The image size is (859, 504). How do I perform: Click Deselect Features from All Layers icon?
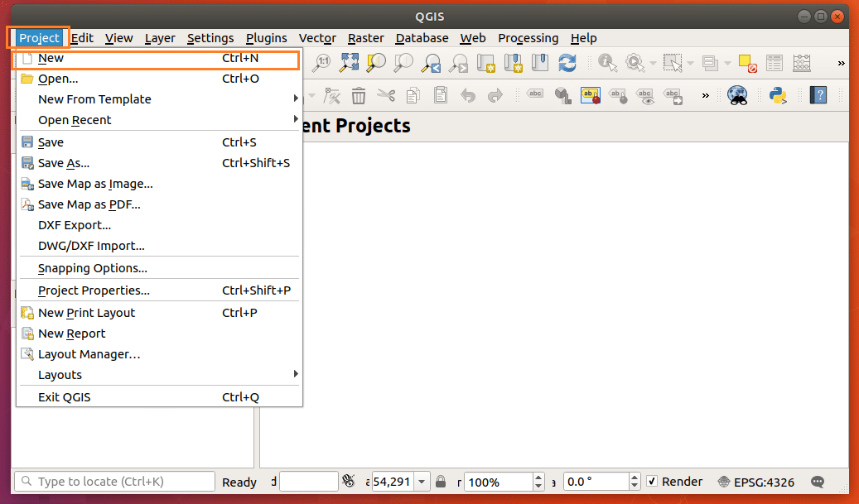tap(747, 63)
